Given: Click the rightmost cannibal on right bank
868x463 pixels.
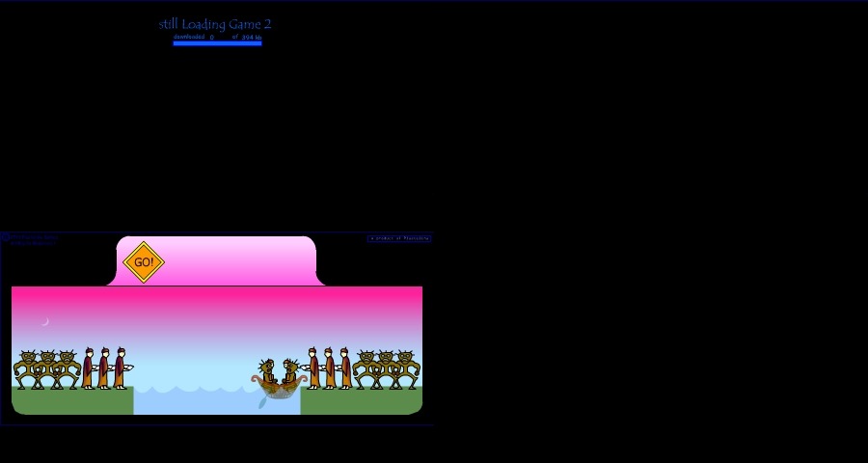Looking at the screenshot, I should pyautogui.click(x=406, y=369).
